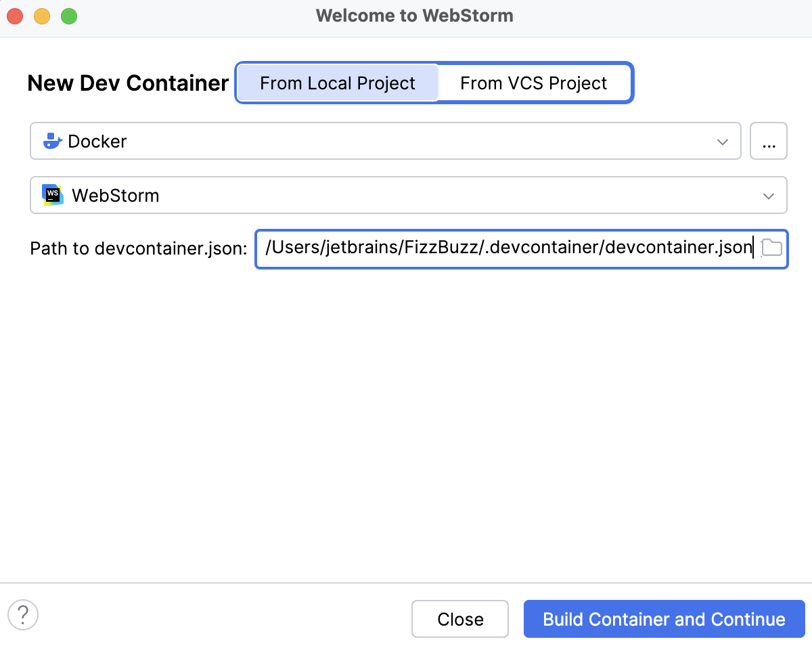The width and height of the screenshot is (812, 650).
Task: Click the Docker whale icon
Action: coord(53,141)
